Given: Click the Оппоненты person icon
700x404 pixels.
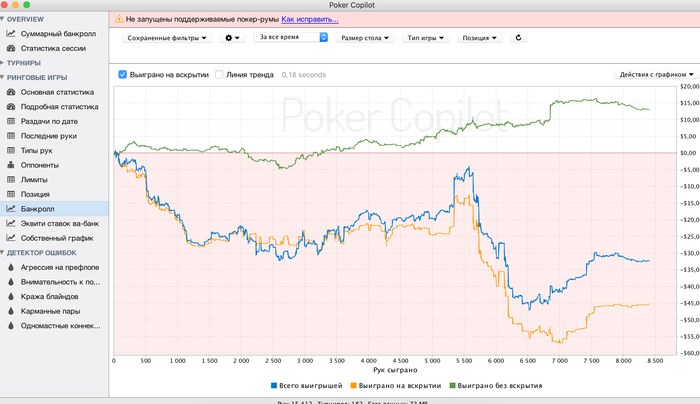Looking at the screenshot, I should tap(11, 165).
